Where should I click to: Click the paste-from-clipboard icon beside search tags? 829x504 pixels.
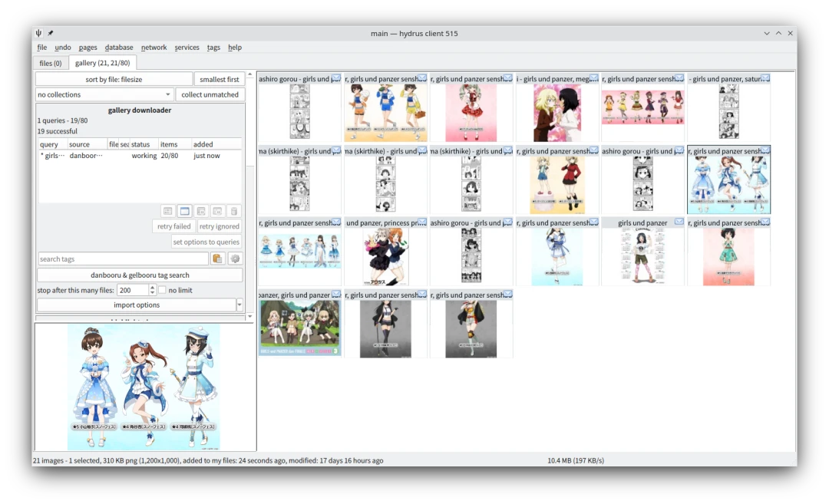[x=217, y=259]
